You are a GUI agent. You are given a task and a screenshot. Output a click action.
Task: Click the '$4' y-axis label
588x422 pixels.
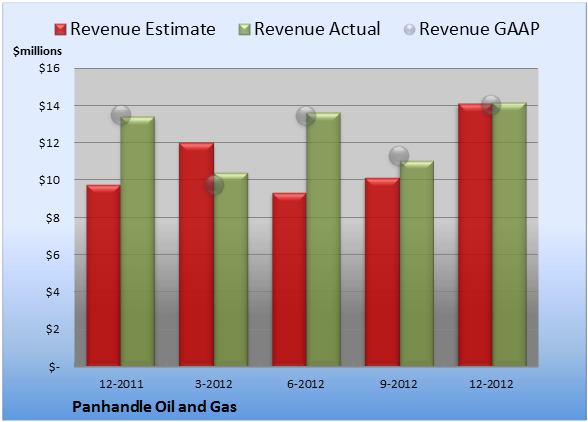click(x=53, y=292)
